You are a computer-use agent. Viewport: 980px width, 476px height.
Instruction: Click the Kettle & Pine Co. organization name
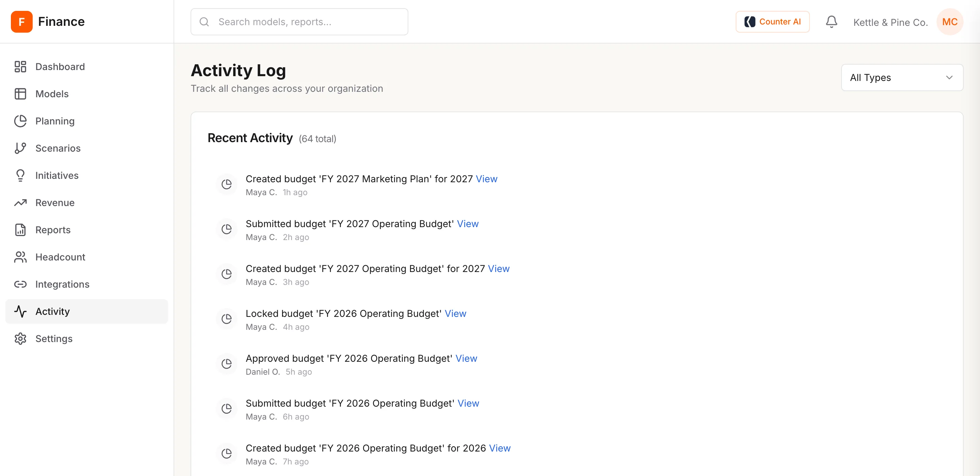click(890, 22)
